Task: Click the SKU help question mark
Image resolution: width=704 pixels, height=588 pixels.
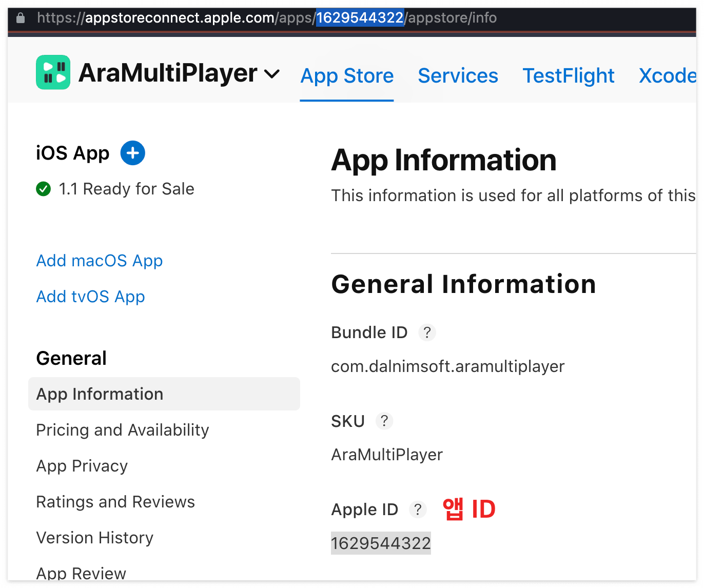Action: (384, 421)
